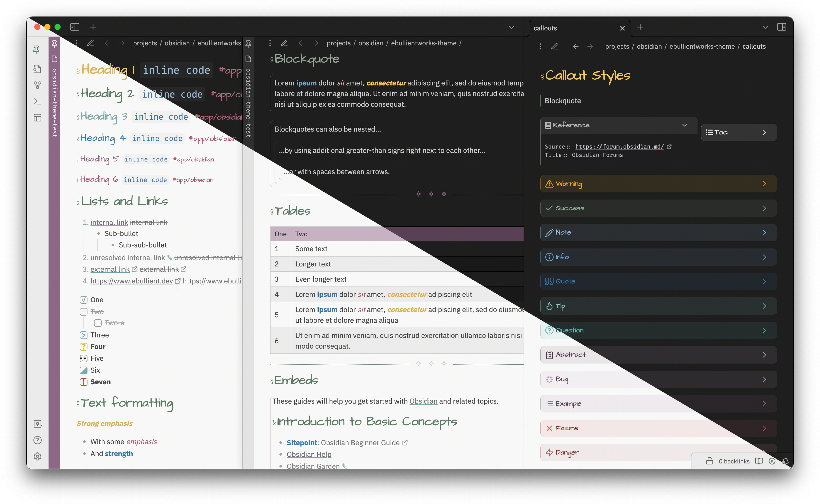Expand the Warning callout style row
Image resolution: width=820 pixels, height=504 pixels.
[x=765, y=183]
